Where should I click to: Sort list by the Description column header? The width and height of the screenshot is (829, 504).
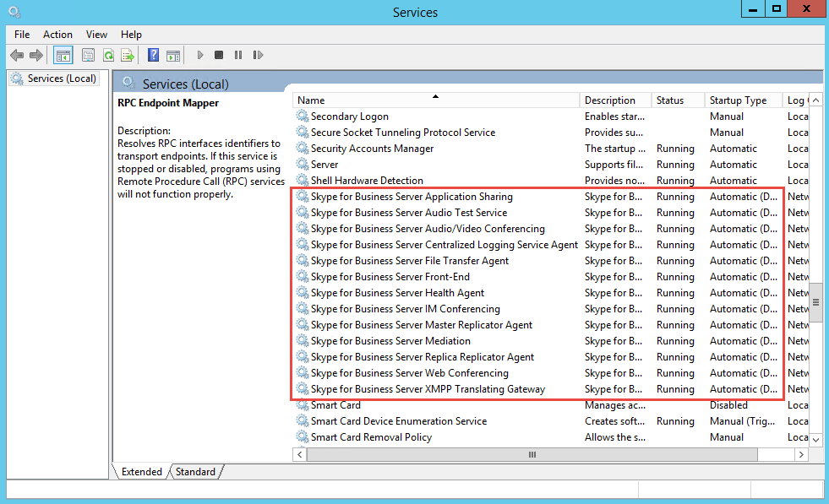616,100
